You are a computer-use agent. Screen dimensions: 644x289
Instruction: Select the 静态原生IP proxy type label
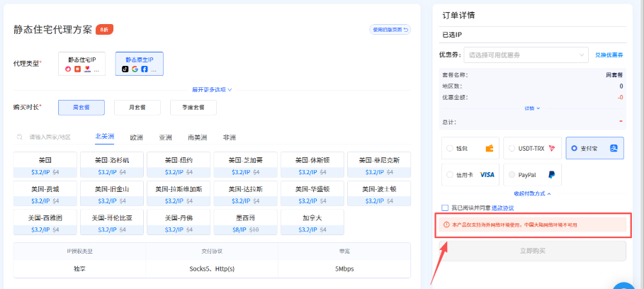tap(140, 60)
